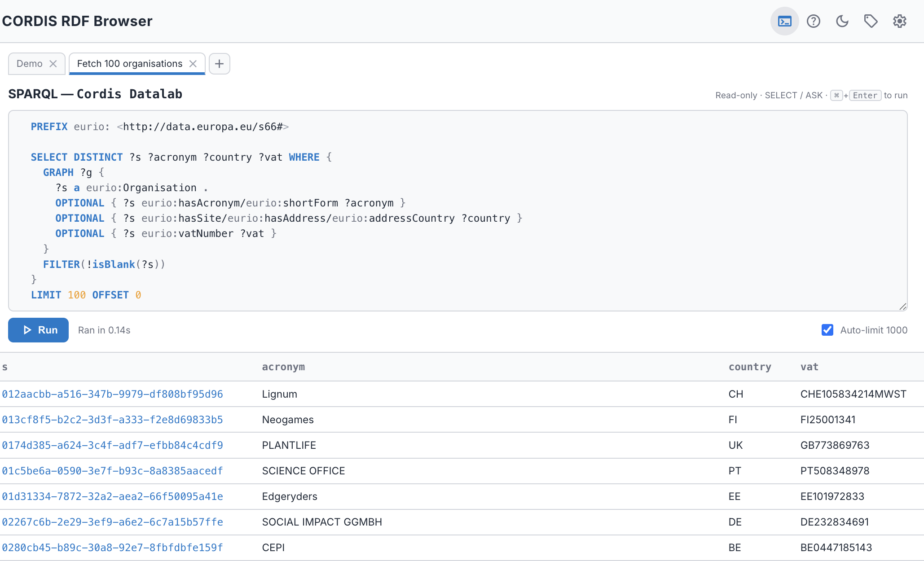Select the Lignum acronym cell
The image size is (924, 561).
279,394
